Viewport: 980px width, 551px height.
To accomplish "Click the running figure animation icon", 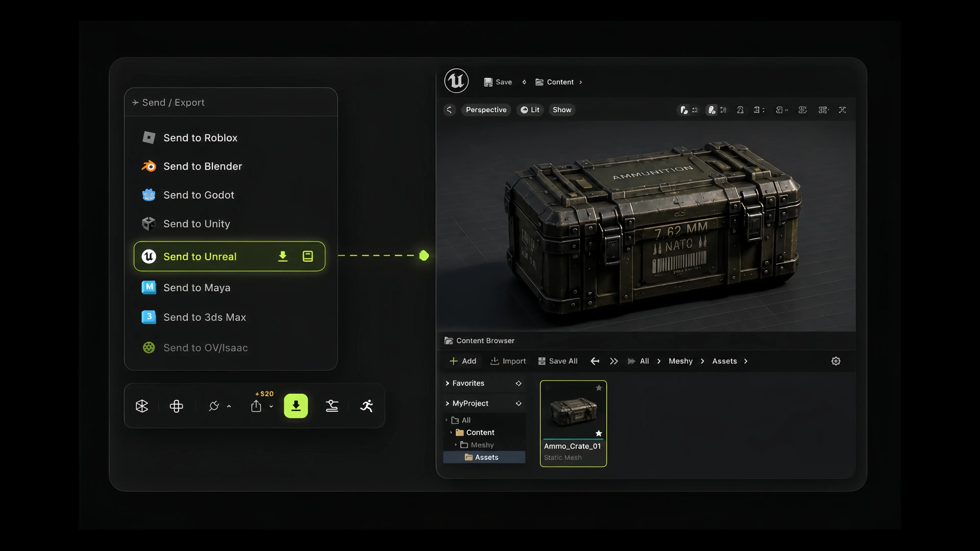I will pyautogui.click(x=367, y=406).
